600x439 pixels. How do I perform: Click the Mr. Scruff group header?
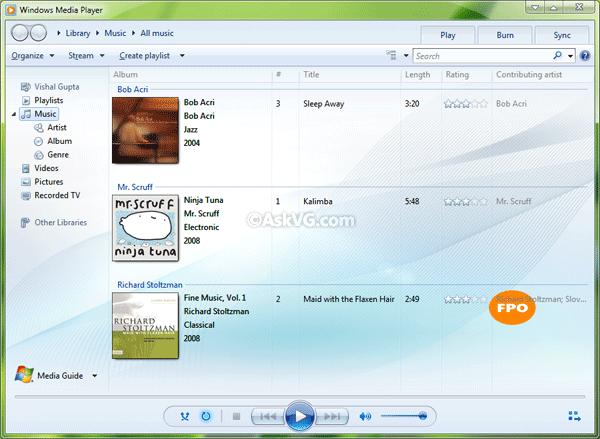click(135, 187)
